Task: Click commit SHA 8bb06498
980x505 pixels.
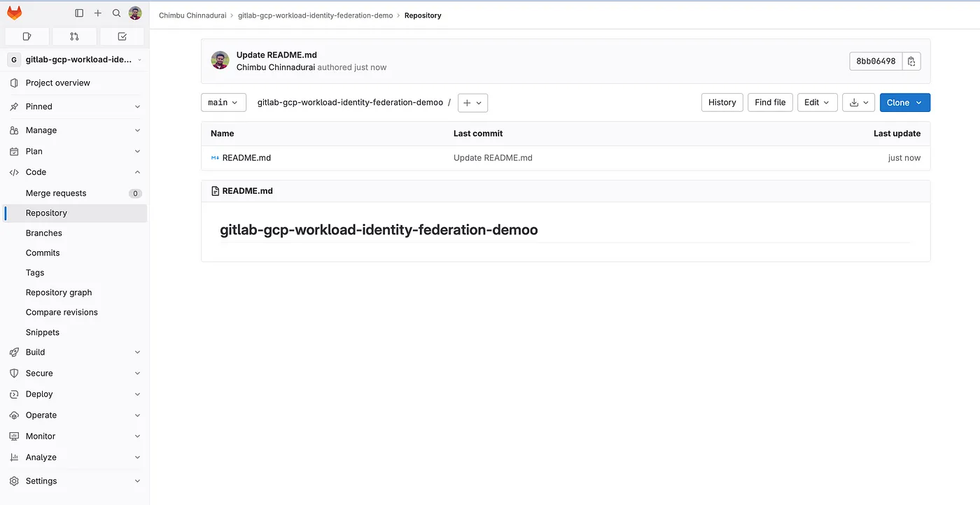Action: tap(876, 62)
